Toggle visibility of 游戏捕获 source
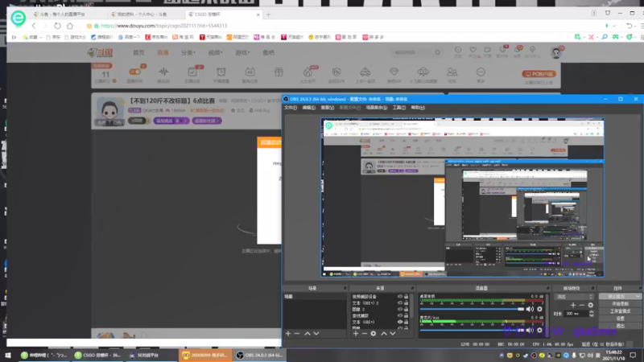 click(400, 315)
